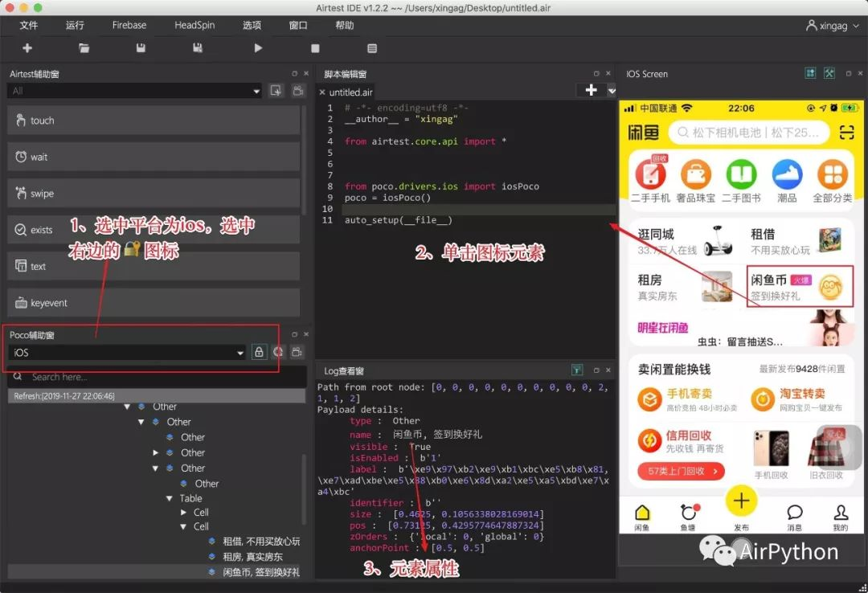Click line 10 in the script editor
Image resolution: width=868 pixels, height=593 pixels.
click(479, 209)
